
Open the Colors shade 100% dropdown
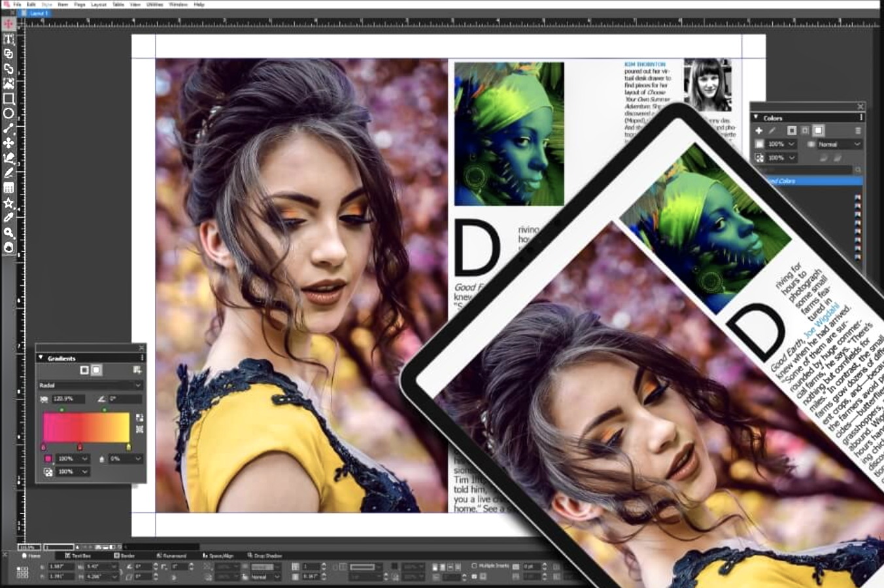click(782, 144)
